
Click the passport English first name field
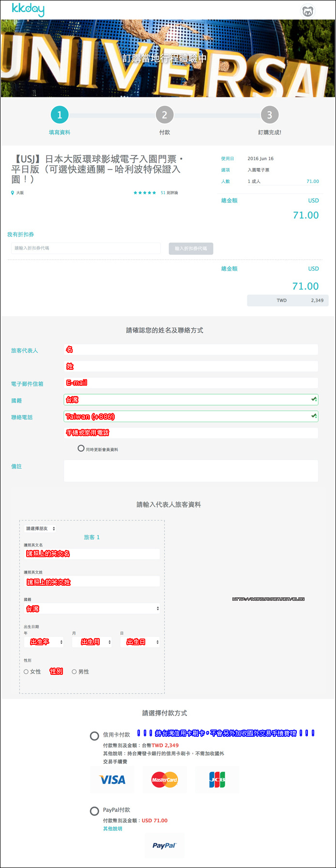[92, 554]
